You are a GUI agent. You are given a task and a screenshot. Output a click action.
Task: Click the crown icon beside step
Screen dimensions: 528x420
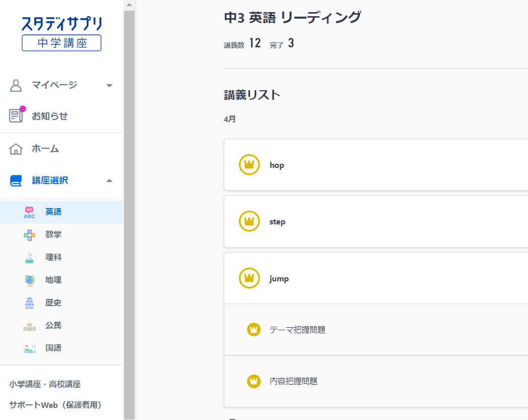tap(249, 221)
